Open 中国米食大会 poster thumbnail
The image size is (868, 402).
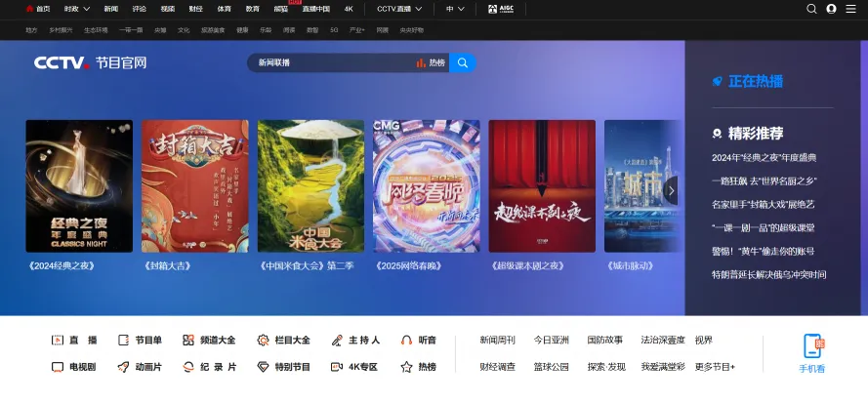click(x=310, y=185)
